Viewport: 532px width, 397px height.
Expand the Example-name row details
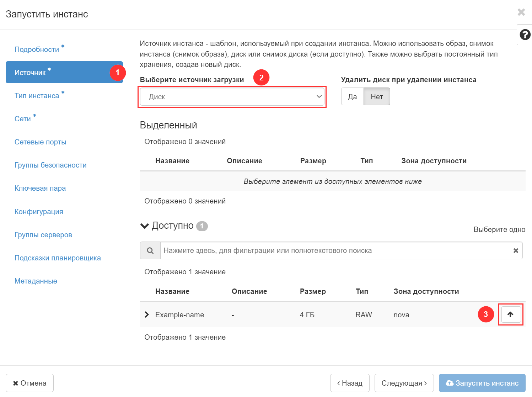(147, 315)
